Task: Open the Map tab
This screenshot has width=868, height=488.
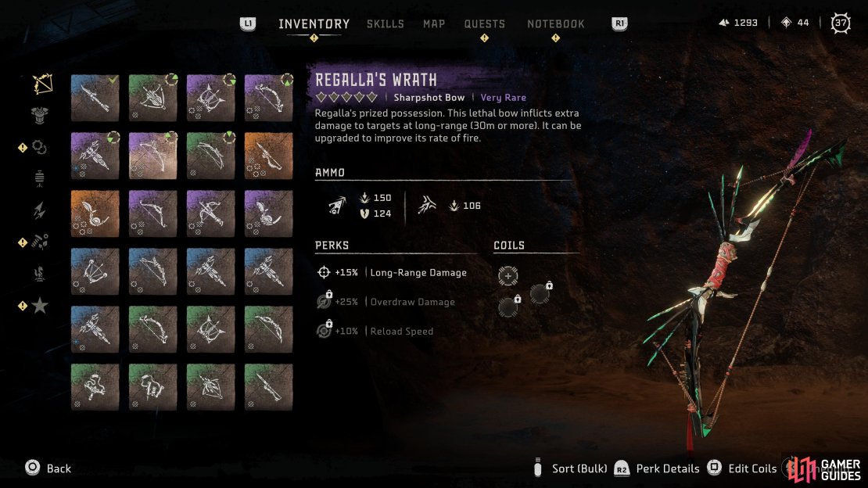Action: [434, 23]
